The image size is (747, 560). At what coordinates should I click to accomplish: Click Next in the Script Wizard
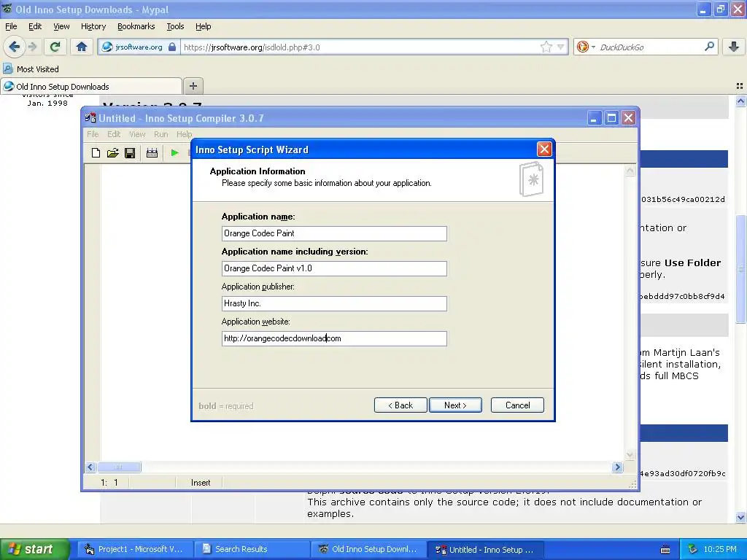[455, 405]
